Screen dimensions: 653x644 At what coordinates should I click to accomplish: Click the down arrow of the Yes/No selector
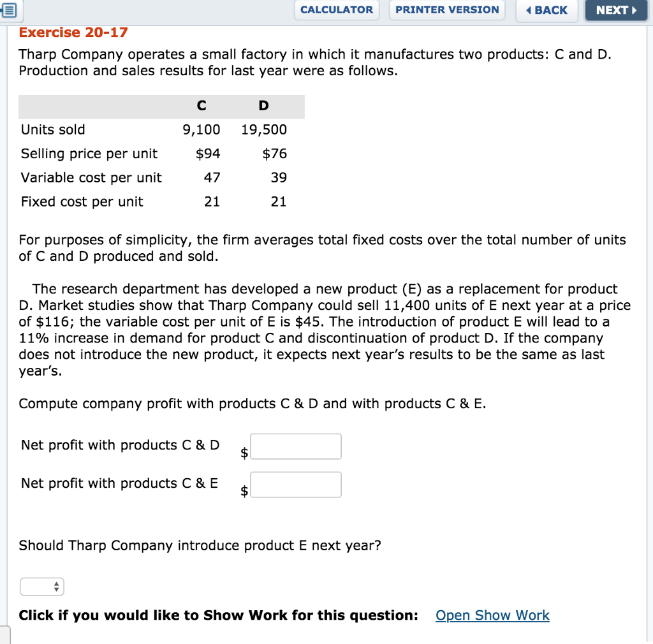(x=57, y=589)
